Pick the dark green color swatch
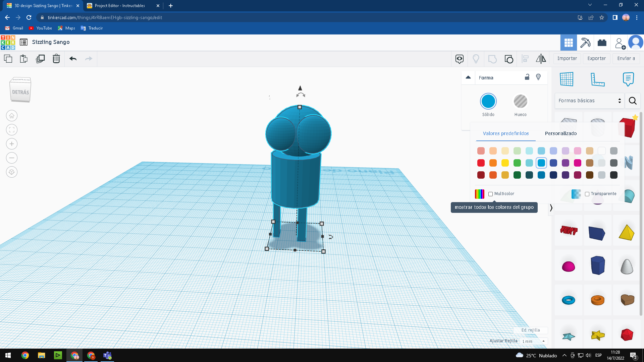This screenshot has height=362, width=644. [x=517, y=175]
